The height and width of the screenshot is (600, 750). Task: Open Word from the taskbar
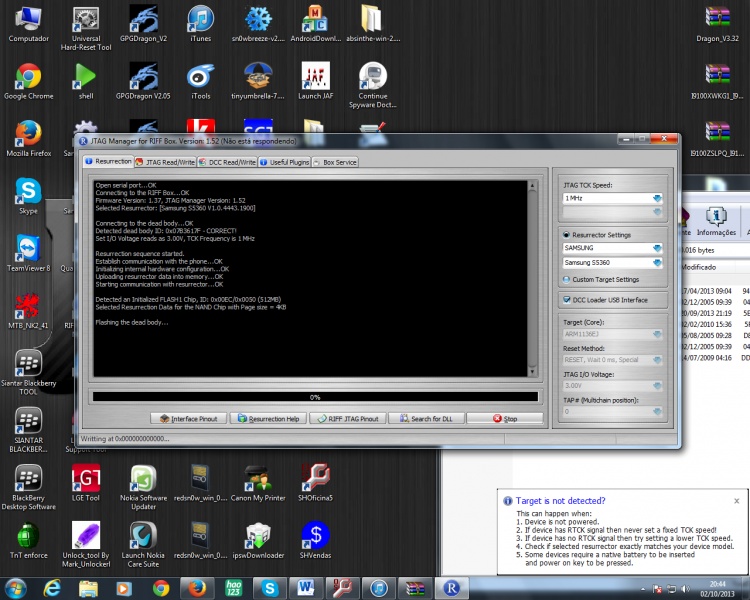point(306,588)
